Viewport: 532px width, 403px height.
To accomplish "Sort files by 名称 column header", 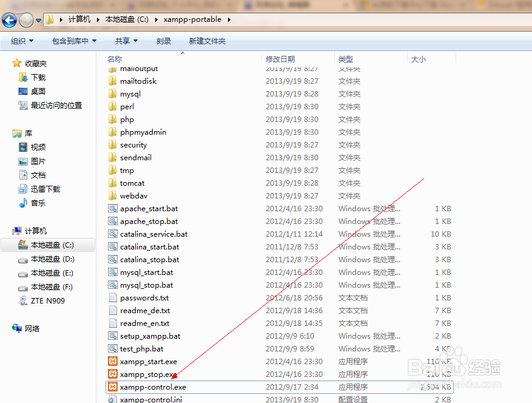I will [x=115, y=59].
